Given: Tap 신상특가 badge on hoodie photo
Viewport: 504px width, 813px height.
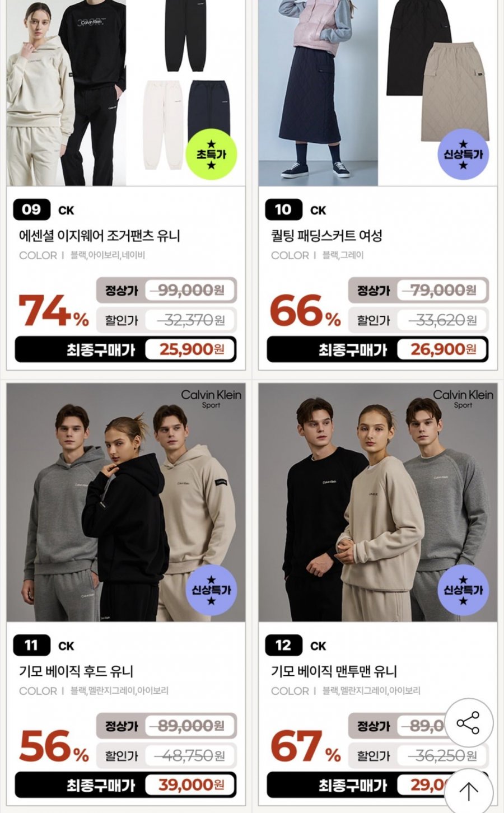Looking at the screenshot, I should pos(211,590).
